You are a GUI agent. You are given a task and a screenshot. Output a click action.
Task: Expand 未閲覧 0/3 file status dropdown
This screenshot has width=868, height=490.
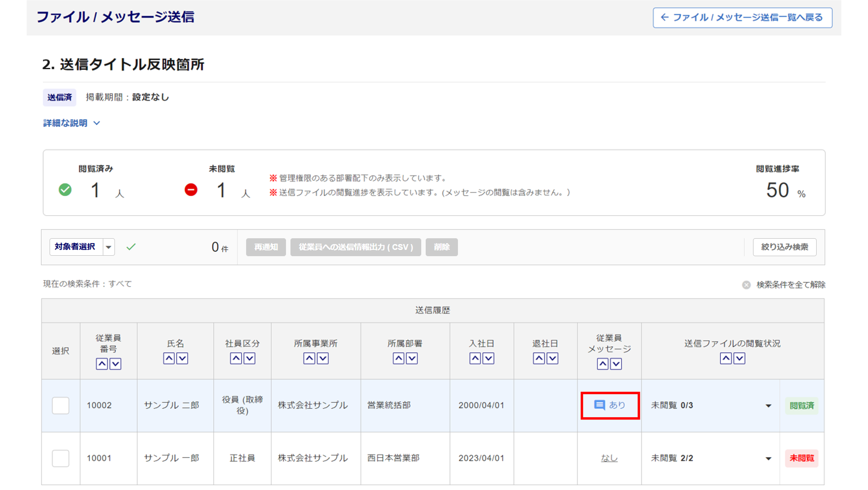[768, 406]
